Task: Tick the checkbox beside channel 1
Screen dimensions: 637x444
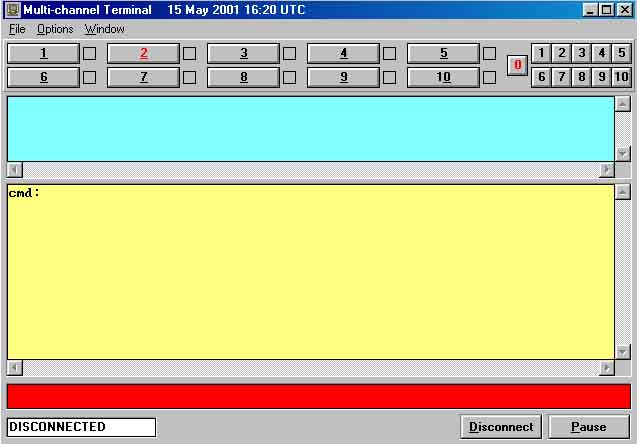Action: (89, 54)
